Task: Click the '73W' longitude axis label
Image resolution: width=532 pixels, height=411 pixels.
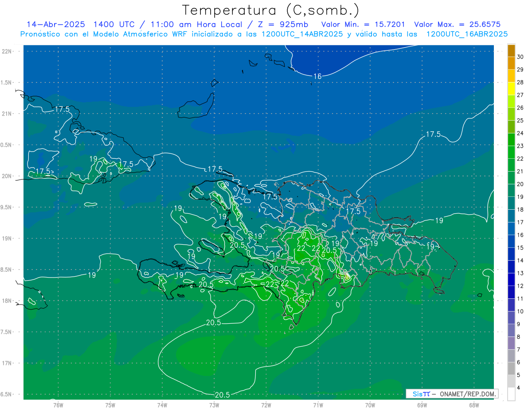Action: coord(214,405)
